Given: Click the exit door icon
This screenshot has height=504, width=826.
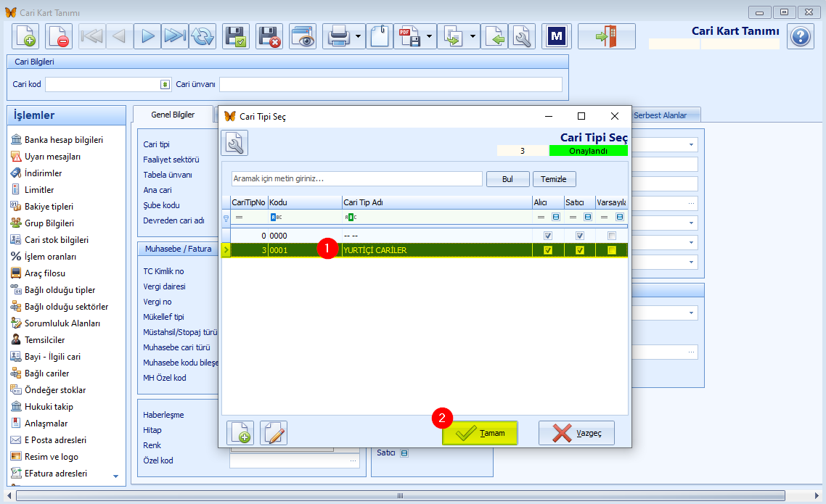Looking at the screenshot, I should pyautogui.click(x=606, y=36).
